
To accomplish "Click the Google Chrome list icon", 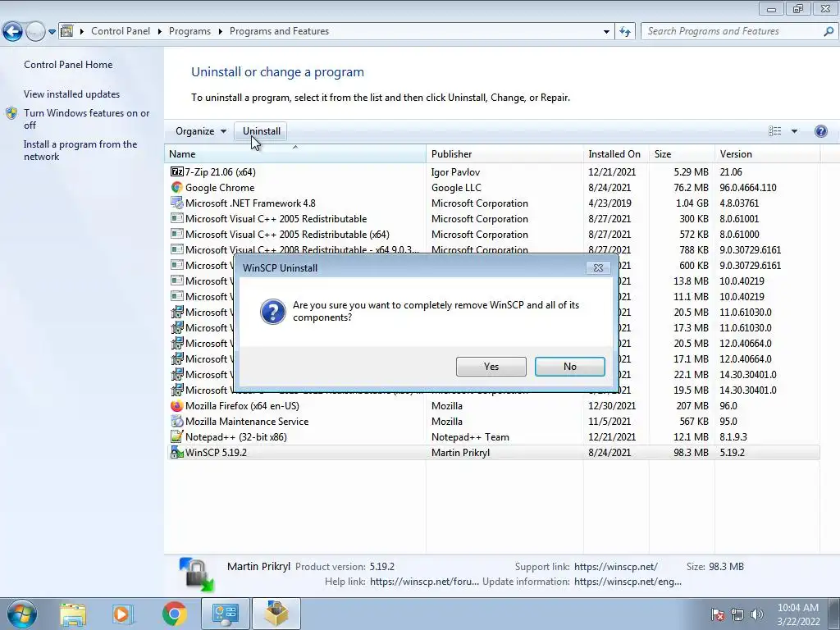I will [176, 188].
